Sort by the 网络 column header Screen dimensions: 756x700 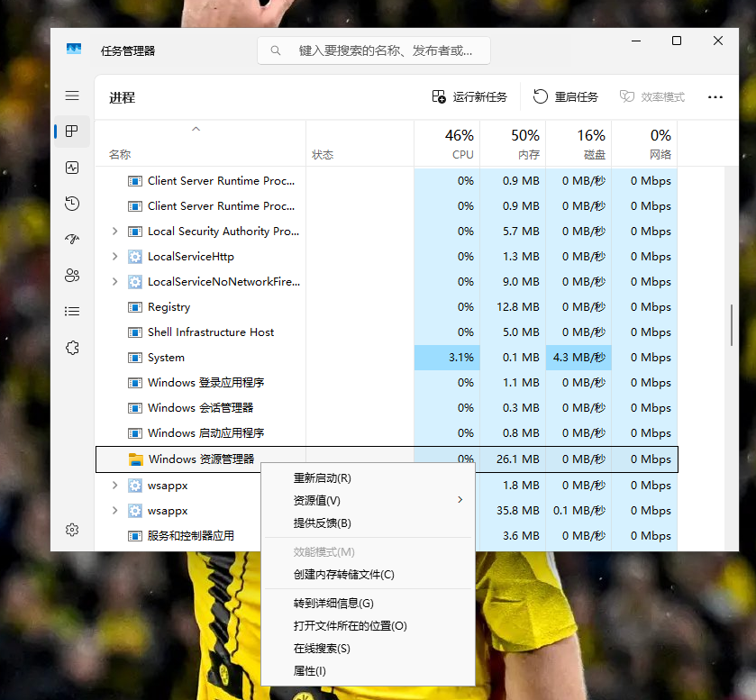(644, 143)
